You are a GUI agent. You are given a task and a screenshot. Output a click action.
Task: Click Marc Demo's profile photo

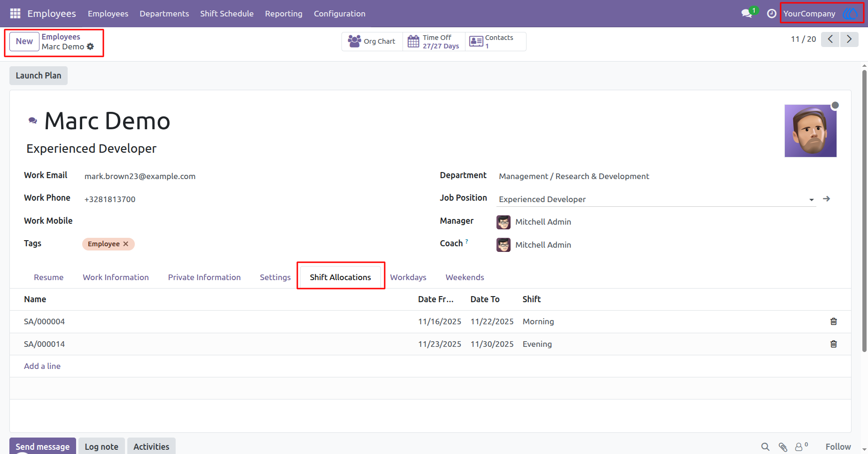pos(810,131)
